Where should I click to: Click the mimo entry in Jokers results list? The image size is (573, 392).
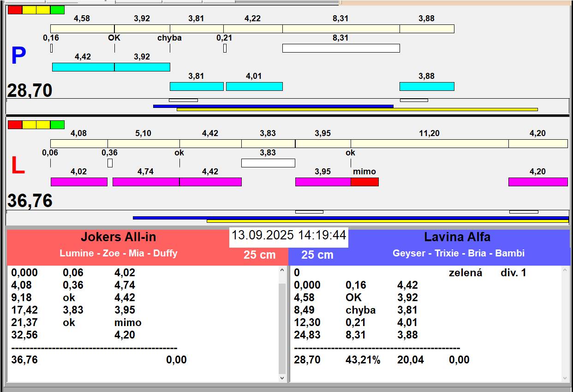(128, 322)
